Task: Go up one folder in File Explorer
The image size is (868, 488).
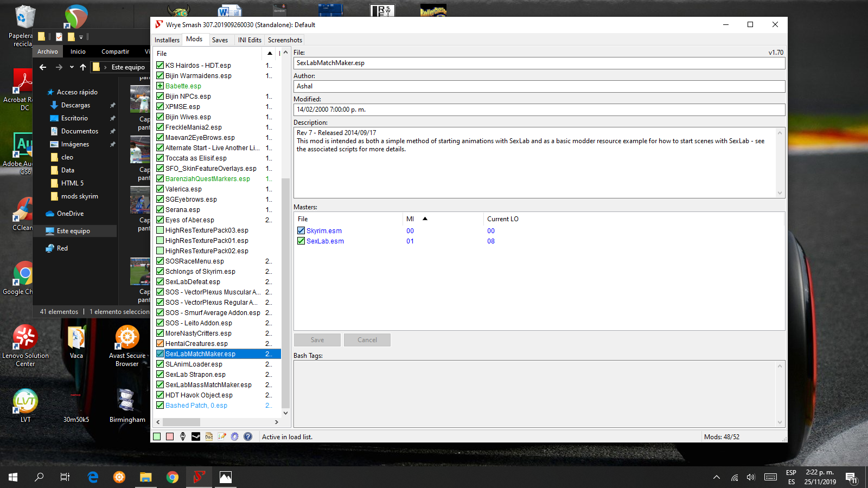Action: 83,67
